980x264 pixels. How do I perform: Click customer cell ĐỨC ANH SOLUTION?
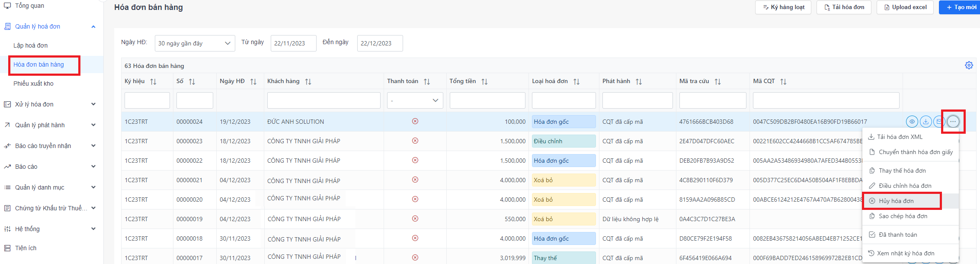pos(296,122)
